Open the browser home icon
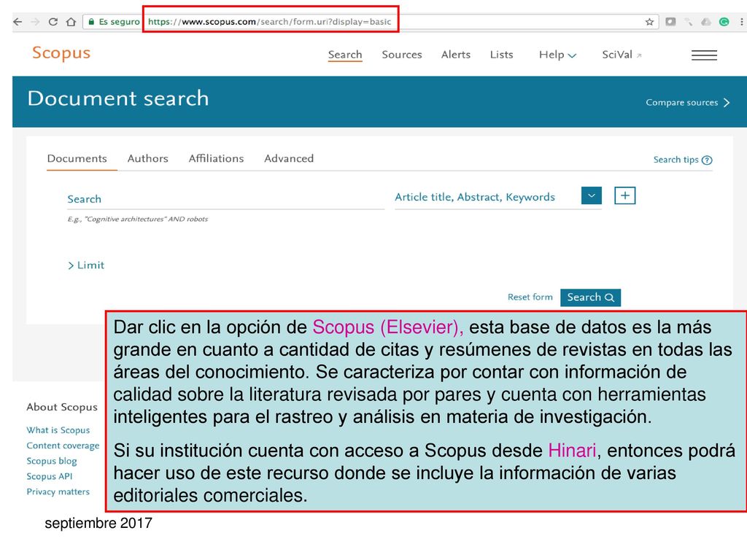747x560 pixels. (x=71, y=22)
